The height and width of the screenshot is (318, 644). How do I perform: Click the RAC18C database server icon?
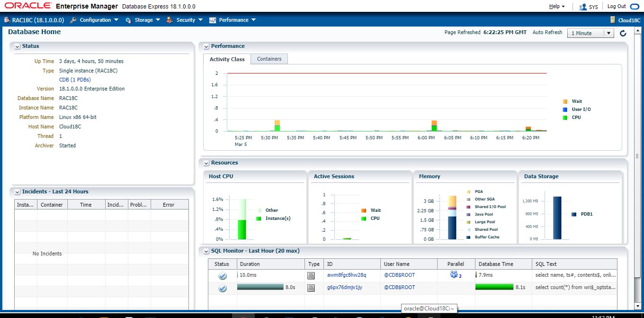click(x=7, y=20)
